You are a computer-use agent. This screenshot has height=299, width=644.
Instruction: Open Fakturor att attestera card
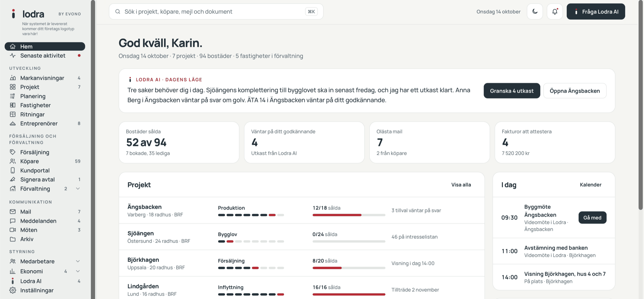point(555,142)
